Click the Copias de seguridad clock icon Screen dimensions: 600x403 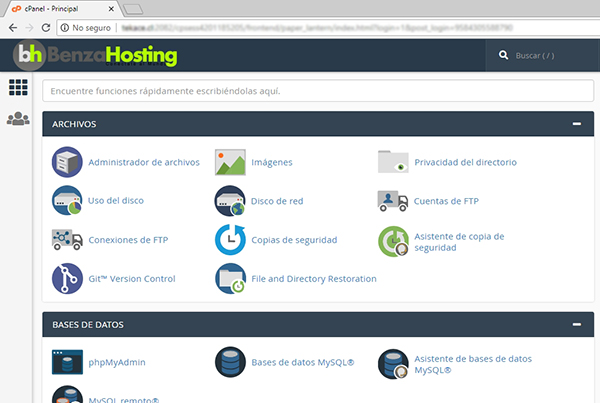pos(230,240)
